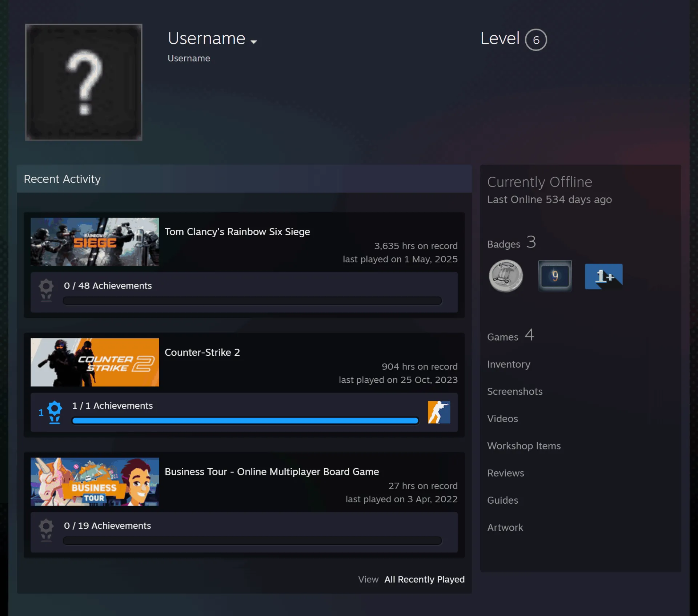
Task: Open the Badges 3 section link
Action: tap(512, 242)
